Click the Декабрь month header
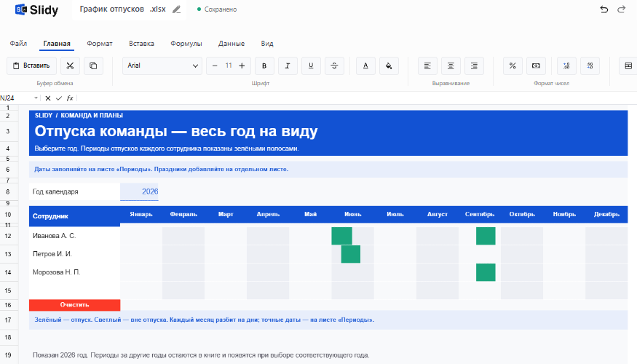This screenshot has width=637, height=364. tap(606, 214)
